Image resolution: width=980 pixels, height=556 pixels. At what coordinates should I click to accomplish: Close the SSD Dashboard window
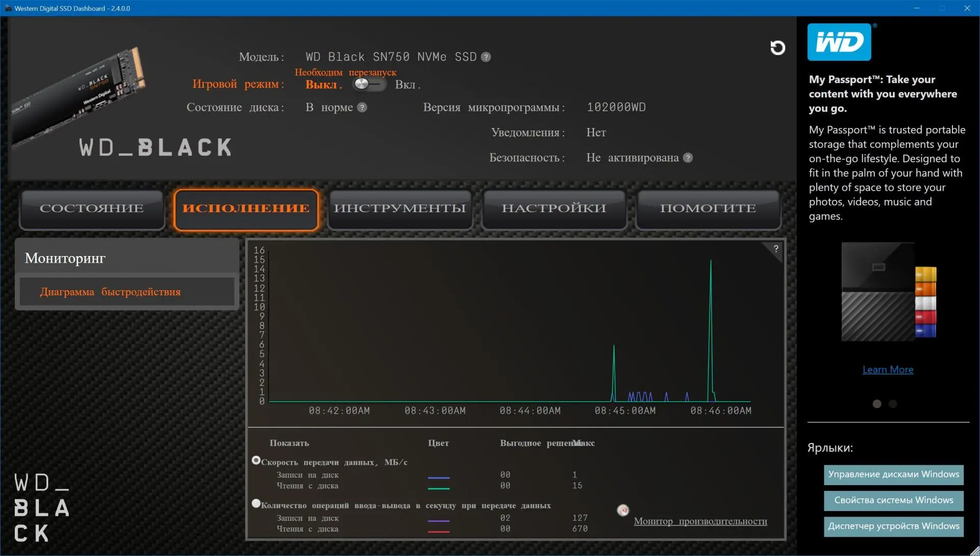tap(967, 8)
